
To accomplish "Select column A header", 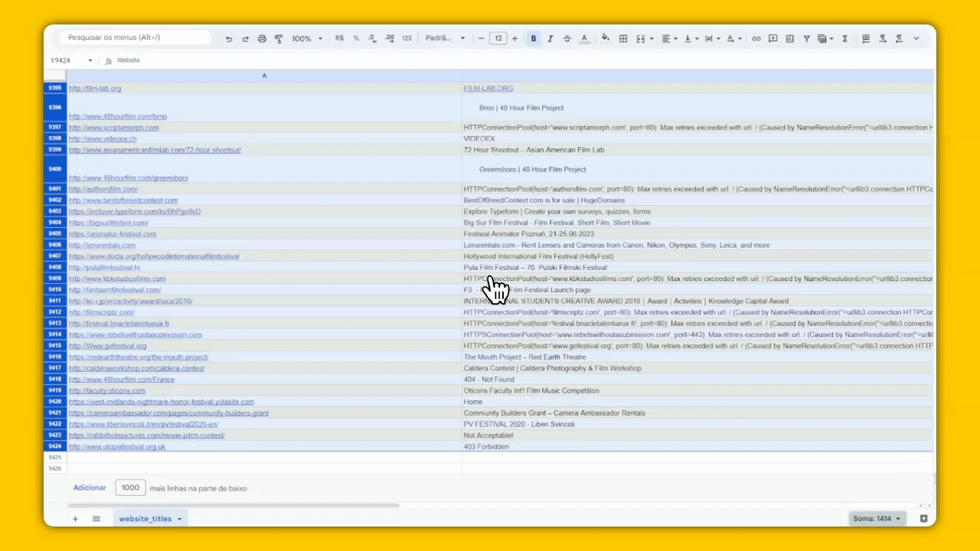I will point(264,76).
